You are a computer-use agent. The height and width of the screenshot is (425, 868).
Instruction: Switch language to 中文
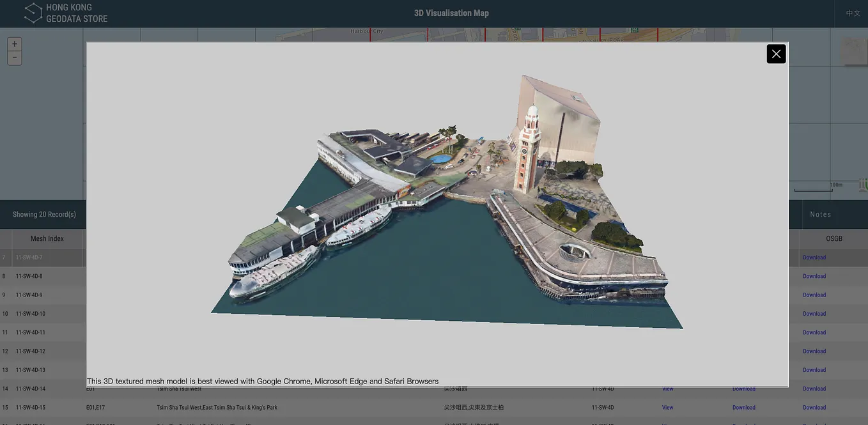tap(853, 13)
